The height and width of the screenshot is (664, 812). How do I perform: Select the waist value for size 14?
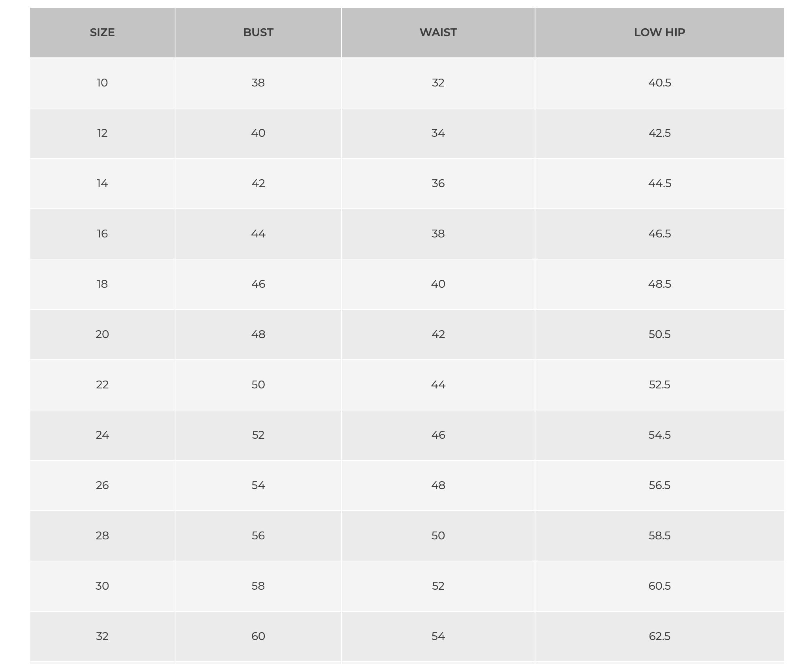pos(438,183)
